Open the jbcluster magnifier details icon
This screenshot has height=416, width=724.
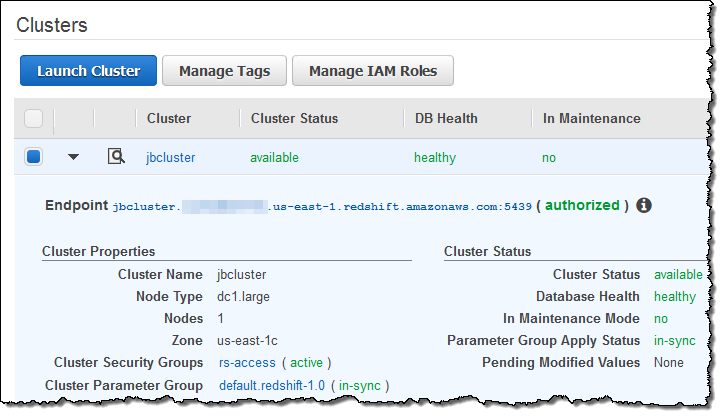[x=117, y=157]
